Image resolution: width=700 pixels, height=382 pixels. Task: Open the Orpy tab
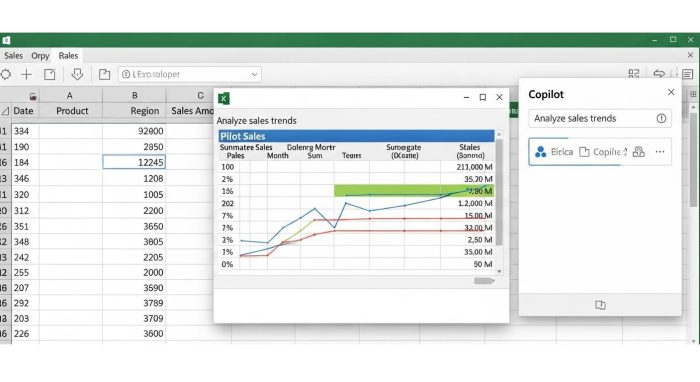40,56
